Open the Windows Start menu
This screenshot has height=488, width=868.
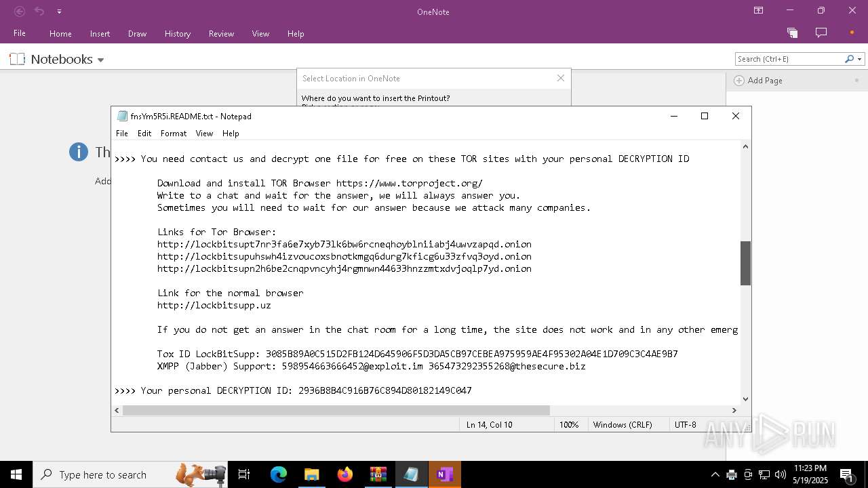coord(16,474)
